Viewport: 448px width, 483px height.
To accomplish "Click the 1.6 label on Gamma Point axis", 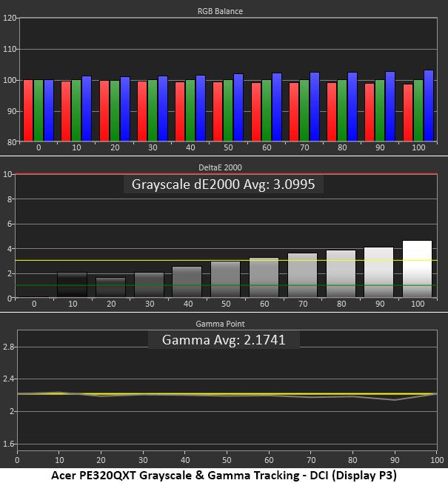I will pos(8,444).
